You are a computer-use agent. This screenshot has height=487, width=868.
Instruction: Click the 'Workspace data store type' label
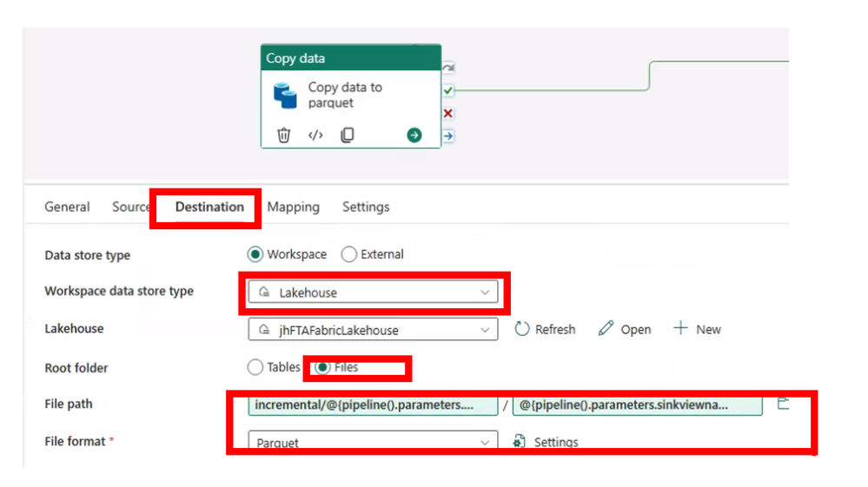coord(119,292)
